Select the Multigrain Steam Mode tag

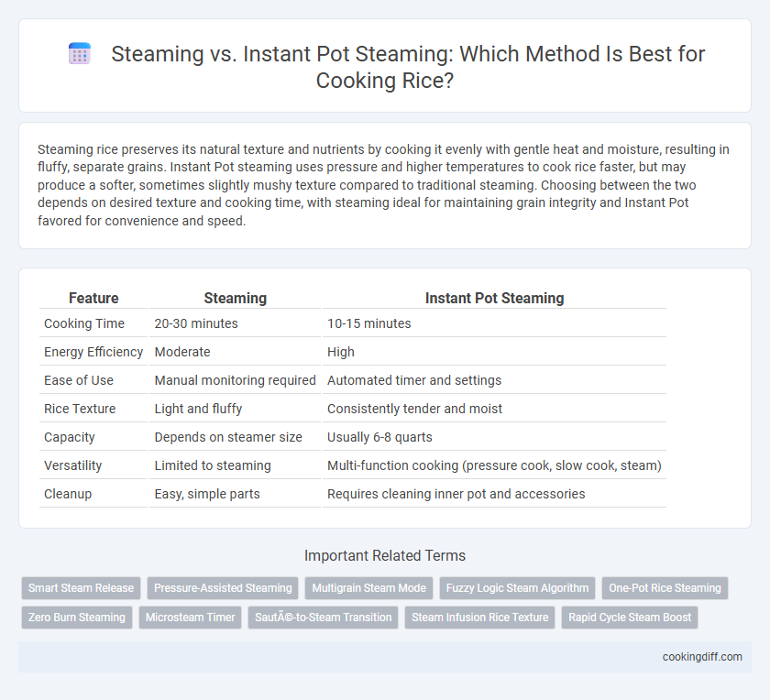(x=369, y=588)
